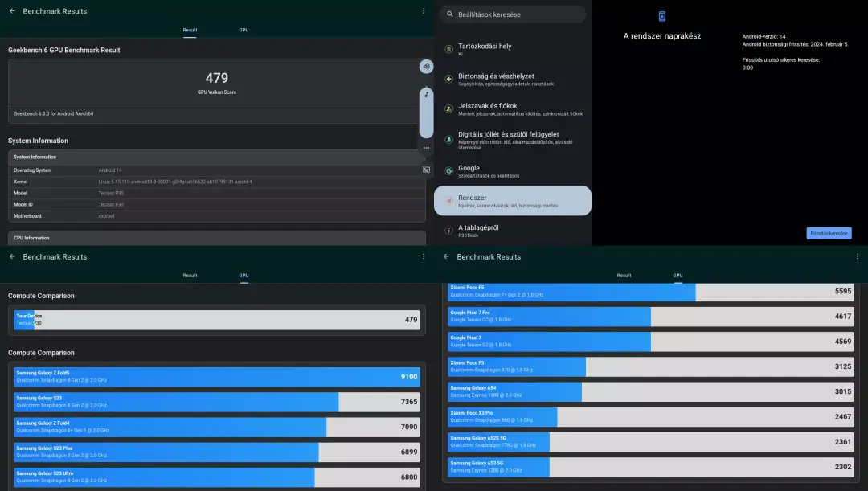Click the Samsung Galaxy Z Fold4 result bar

point(217,427)
